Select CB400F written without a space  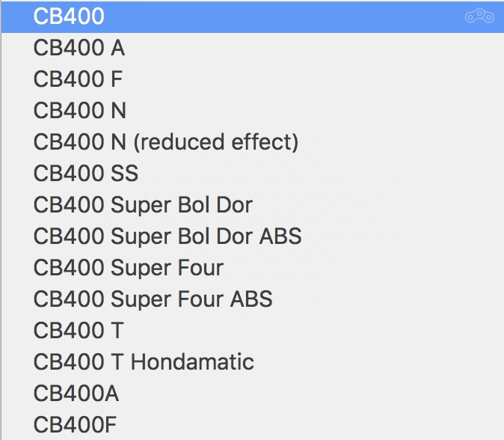75,425
